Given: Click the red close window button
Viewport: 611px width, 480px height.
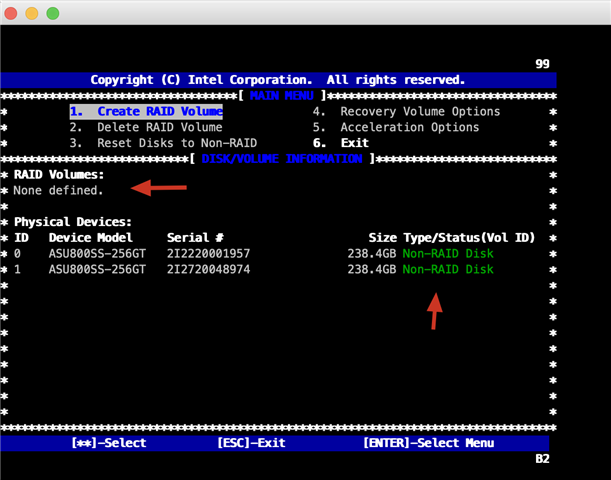Looking at the screenshot, I should 11,13.
